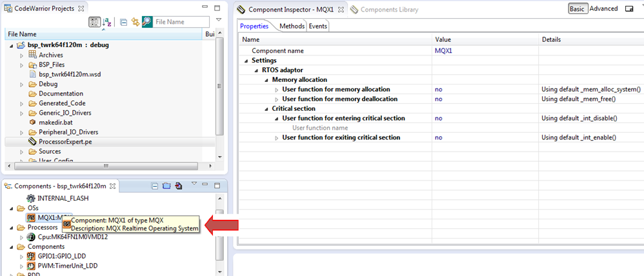Screen dimensions: 644x276
Task: Click the MQX1 component name value
Action: pyautogui.click(x=445, y=51)
